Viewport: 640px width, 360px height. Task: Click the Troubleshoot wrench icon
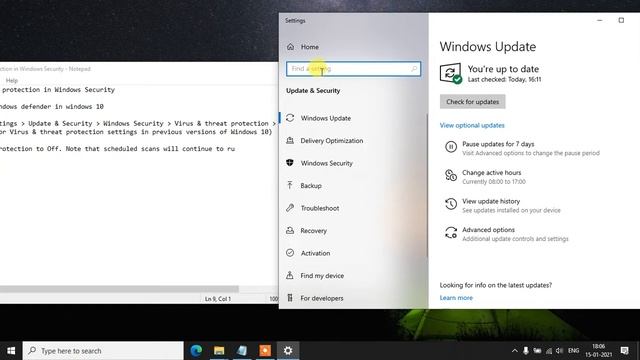pyautogui.click(x=290, y=208)
